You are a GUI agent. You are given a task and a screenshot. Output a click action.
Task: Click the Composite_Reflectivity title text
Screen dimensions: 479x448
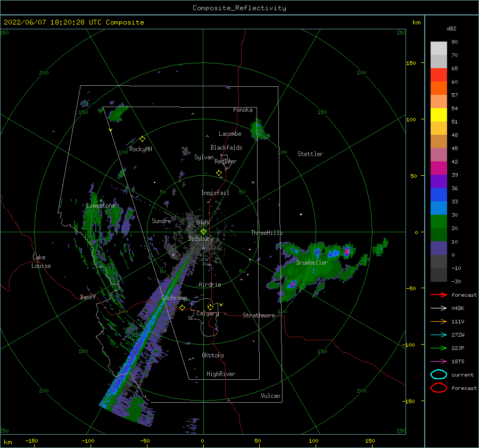pos(240,8)
